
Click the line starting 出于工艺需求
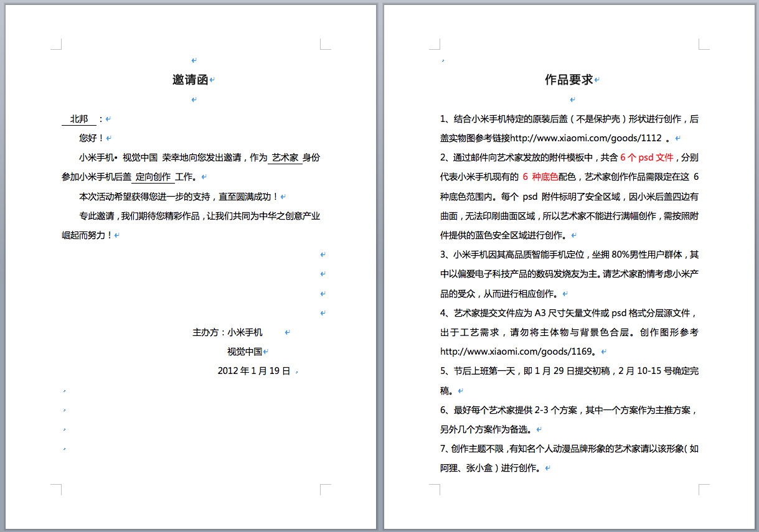[x=569, y=332]
